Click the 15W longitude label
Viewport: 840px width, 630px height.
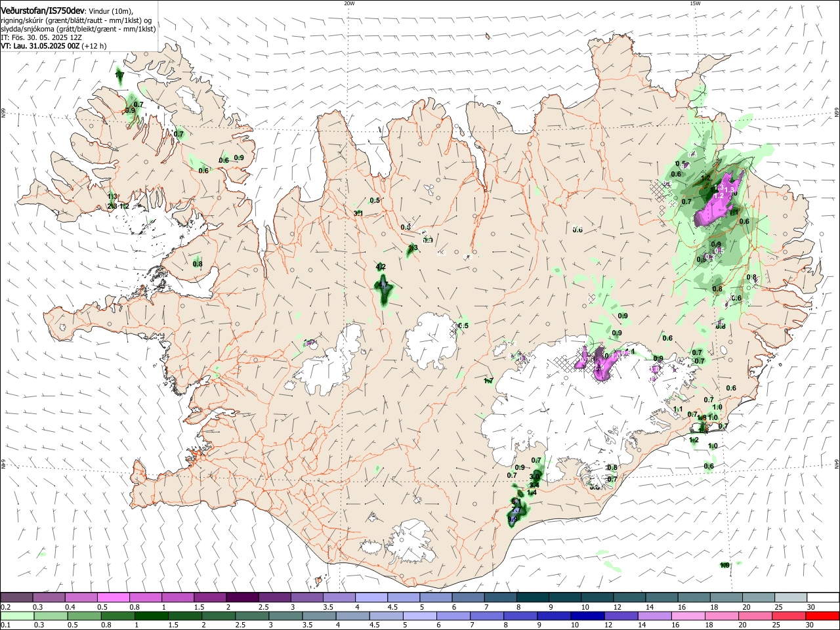695,3
